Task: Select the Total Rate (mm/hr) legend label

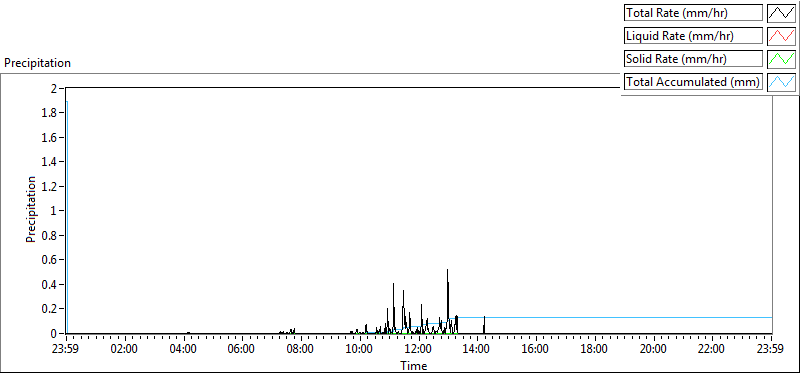Action: click(693, 13)
